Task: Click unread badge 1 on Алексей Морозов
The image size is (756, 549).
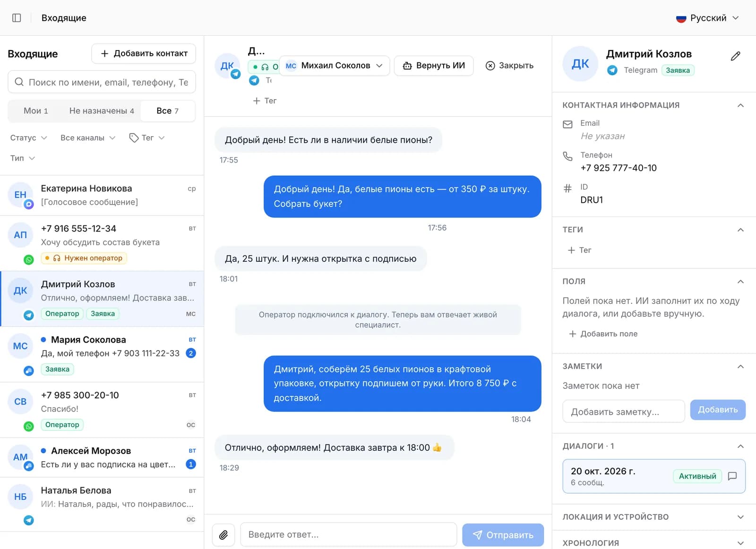Action: point(191,464)
